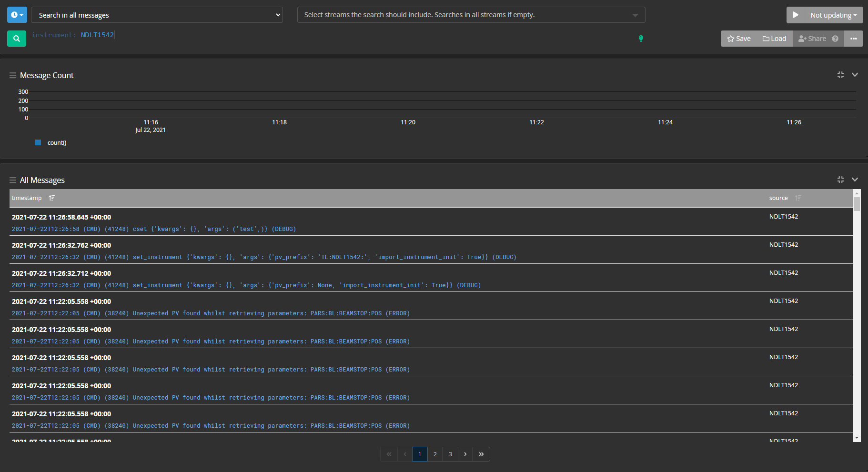
Task: Click the green lightbulb query help icon
Action: [641, 39]
